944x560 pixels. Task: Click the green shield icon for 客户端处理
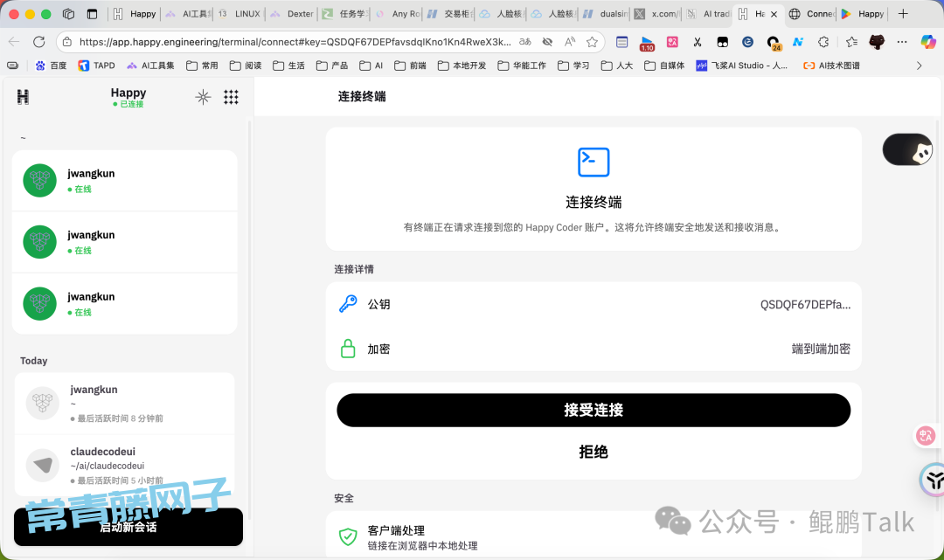tap(348, 536)
